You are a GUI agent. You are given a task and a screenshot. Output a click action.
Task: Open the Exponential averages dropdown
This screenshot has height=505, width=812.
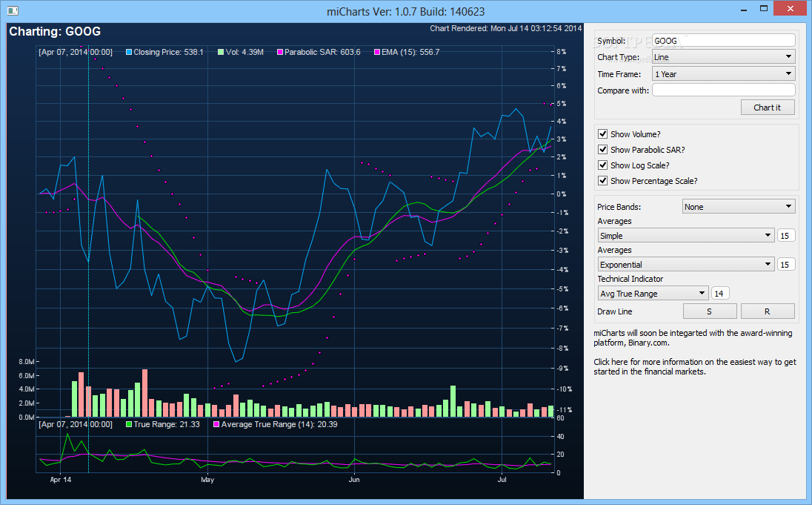click(x=686, y=265)
